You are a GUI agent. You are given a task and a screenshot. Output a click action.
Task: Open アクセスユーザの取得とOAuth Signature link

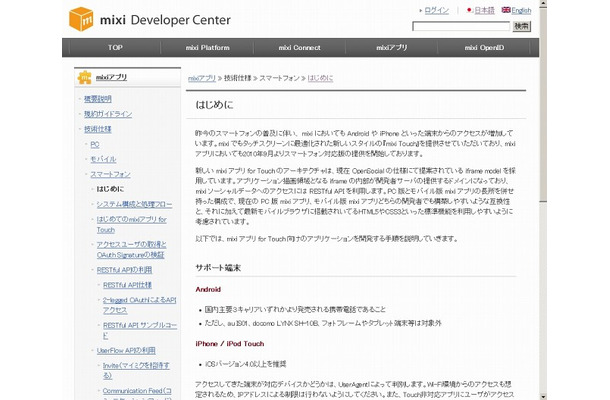(131, 249)
